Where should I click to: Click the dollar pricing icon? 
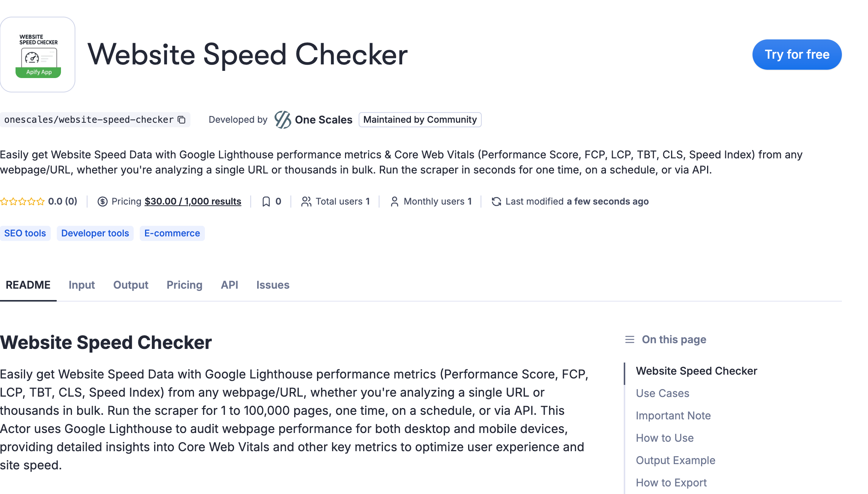pos(102,202)
